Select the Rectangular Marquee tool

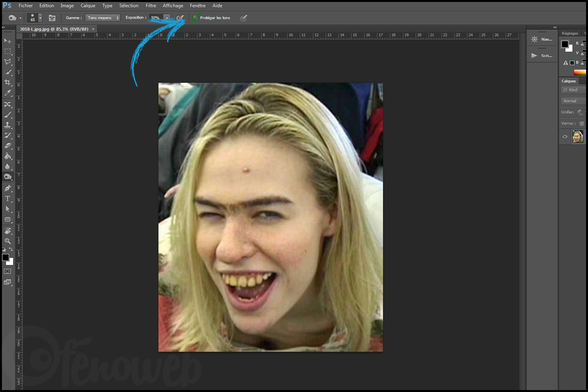coord(7,51)
